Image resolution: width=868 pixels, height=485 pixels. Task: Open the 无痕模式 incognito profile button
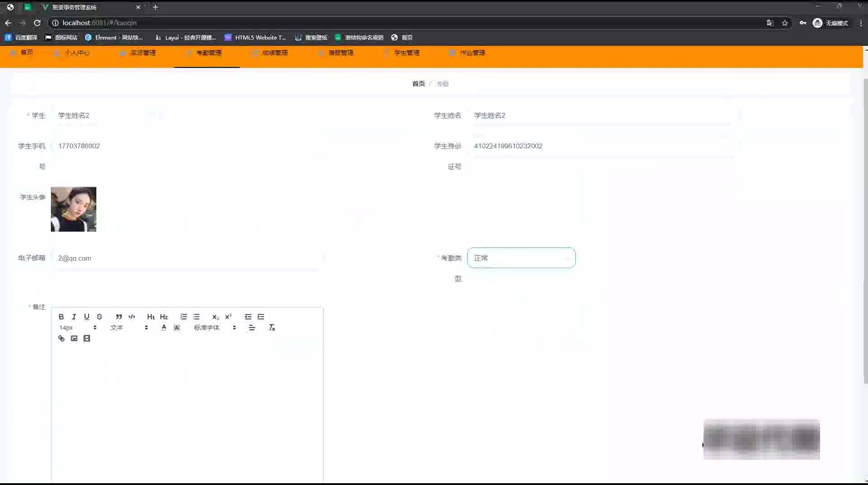830,23
